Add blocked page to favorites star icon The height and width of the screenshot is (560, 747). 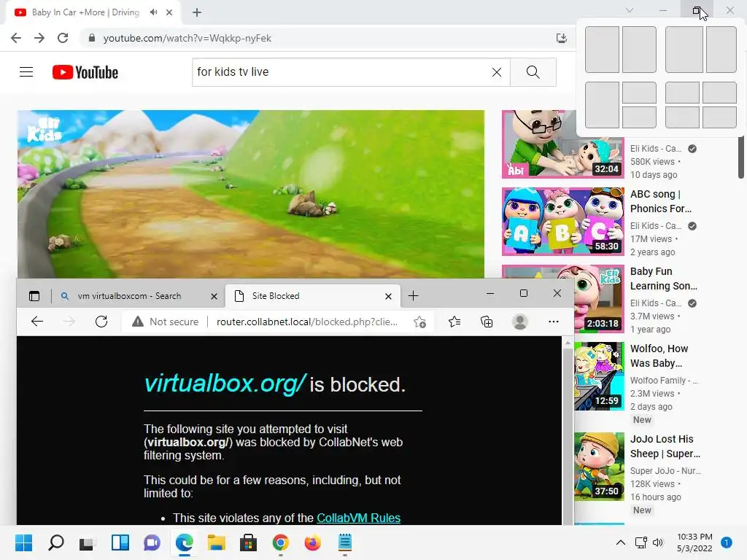point(419,322)
